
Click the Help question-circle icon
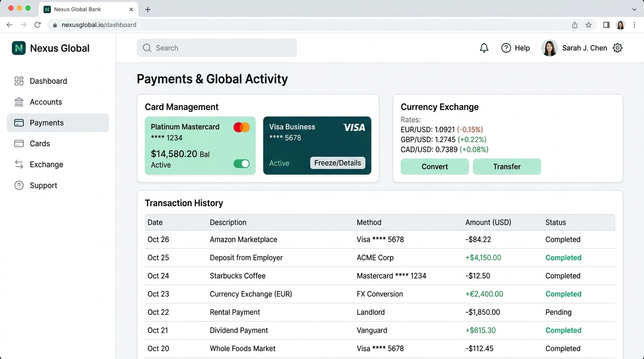pyautogui.click(x=506, y=48)
